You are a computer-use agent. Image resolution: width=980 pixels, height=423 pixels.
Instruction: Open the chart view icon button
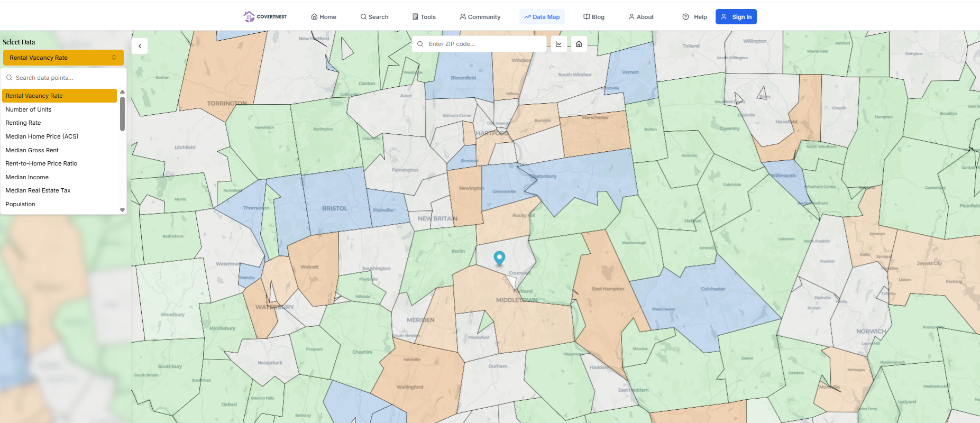[559, 44]
